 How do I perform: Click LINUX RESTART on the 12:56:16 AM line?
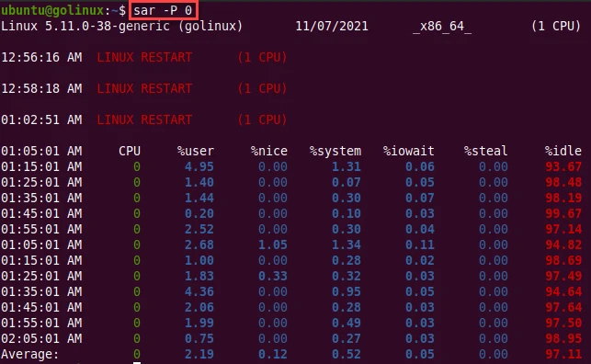tap(144, 57)
